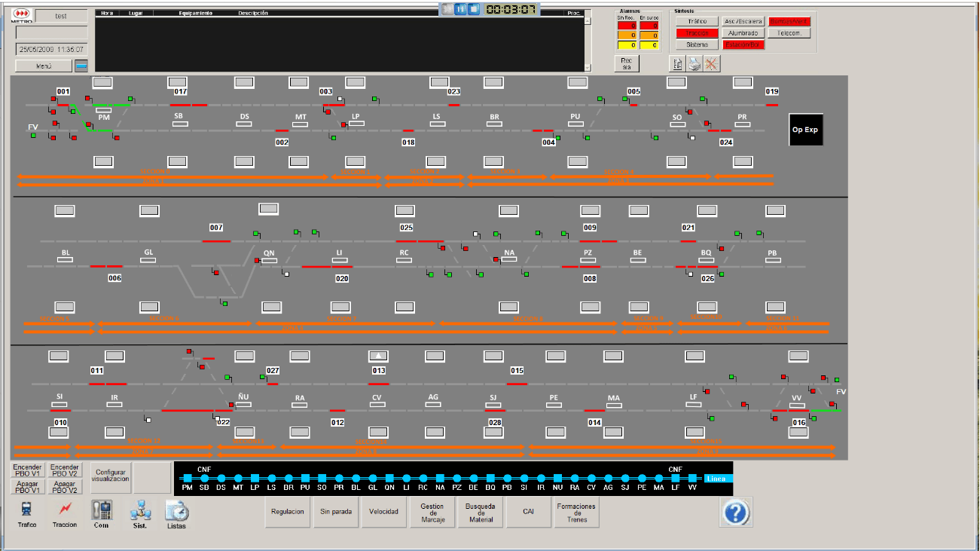This screenshot has width=980, height=551.
Task: Click the Traccion lightning bolt icon
Action: tap(65, 510)
